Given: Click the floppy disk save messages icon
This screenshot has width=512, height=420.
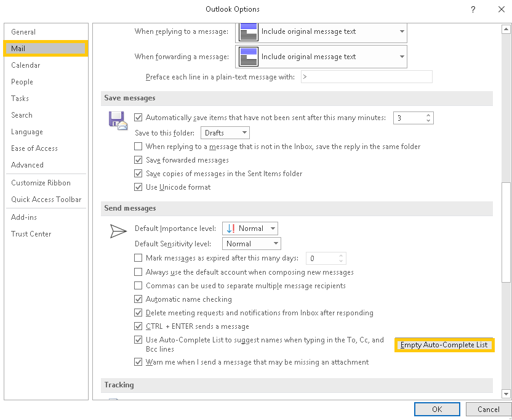Looking at the screenshot, I should click(x=118, y=121).
